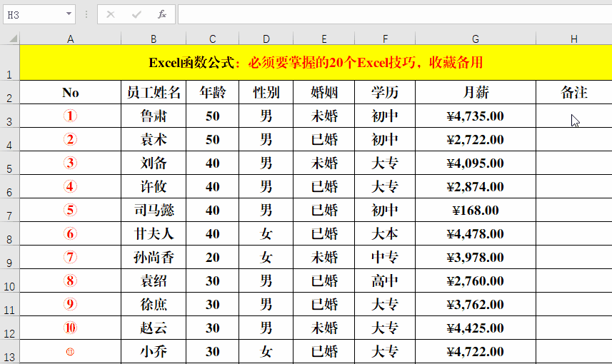Click the 年龄 header cell
The width and height of the screenshot is (612, 364).
(x=212, y=93)
